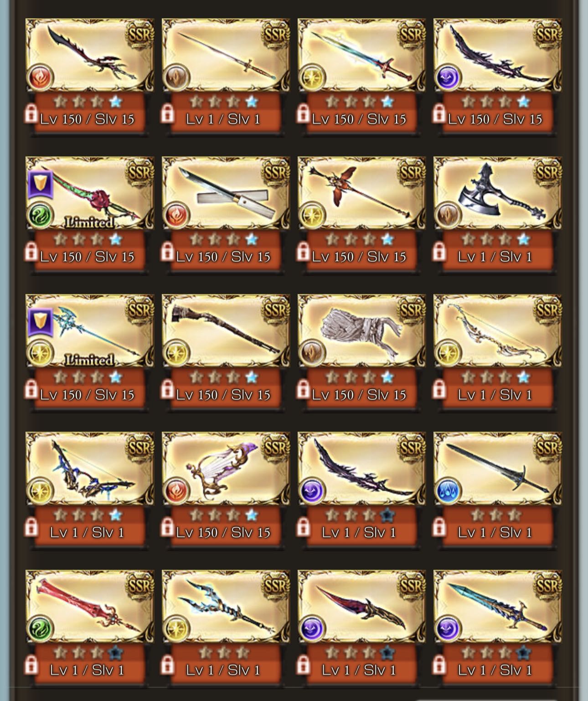Click the dark element icon on the crimson dagger

[312, 629]
